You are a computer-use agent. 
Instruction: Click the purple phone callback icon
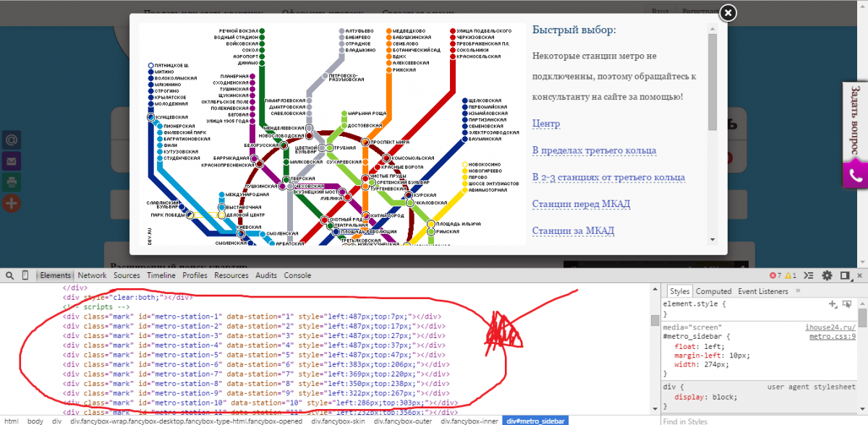(855, 175)
